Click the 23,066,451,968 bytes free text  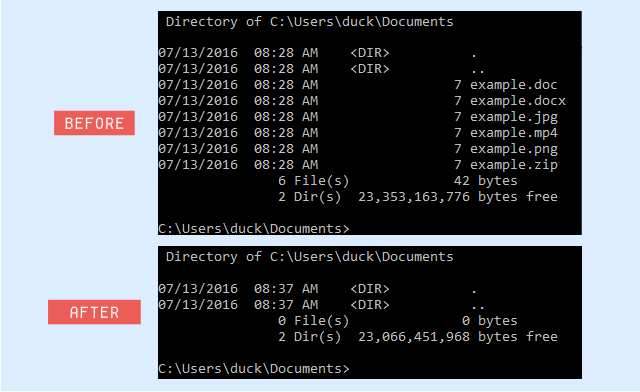point(458,337)
